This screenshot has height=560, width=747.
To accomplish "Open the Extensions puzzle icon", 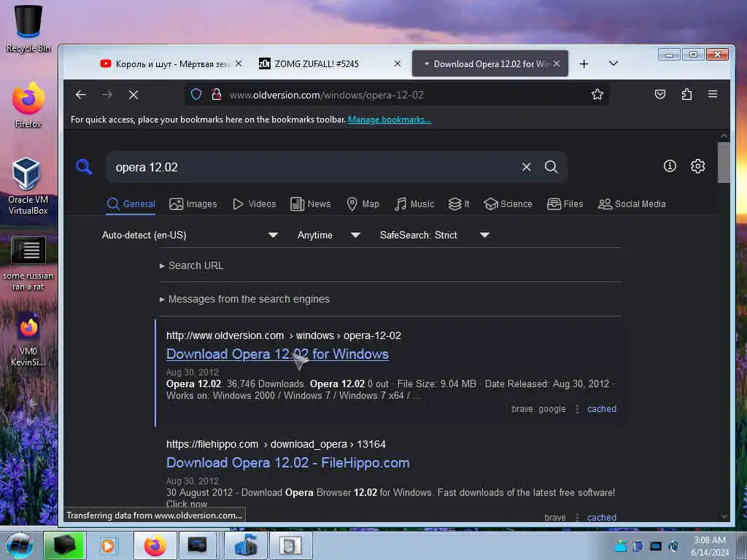I will coord(686,94).
